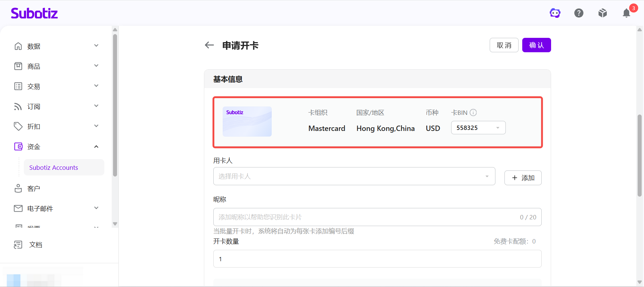
Task: Click the wallet icon beside 资金
Action: point(18,147)
